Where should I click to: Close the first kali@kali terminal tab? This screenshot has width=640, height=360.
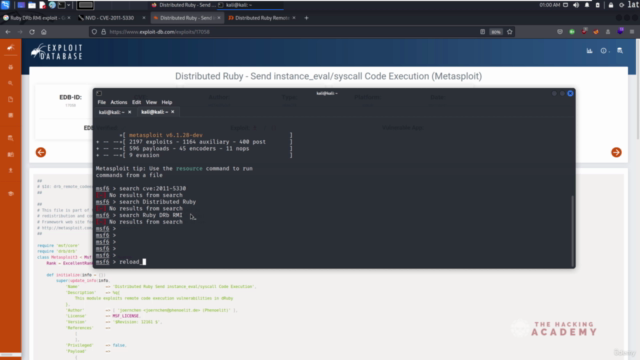click(x=130, y=112)
